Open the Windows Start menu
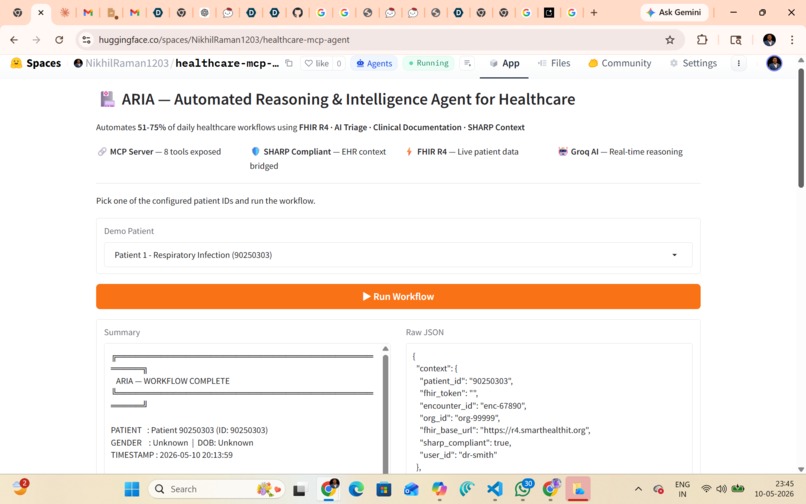 click(132, 489)
